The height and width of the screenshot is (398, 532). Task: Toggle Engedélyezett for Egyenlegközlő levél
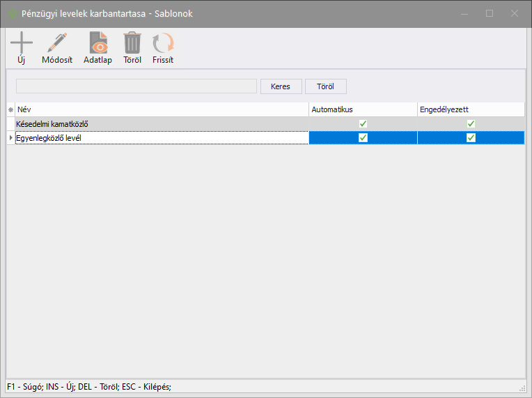[x=471, y=138]
